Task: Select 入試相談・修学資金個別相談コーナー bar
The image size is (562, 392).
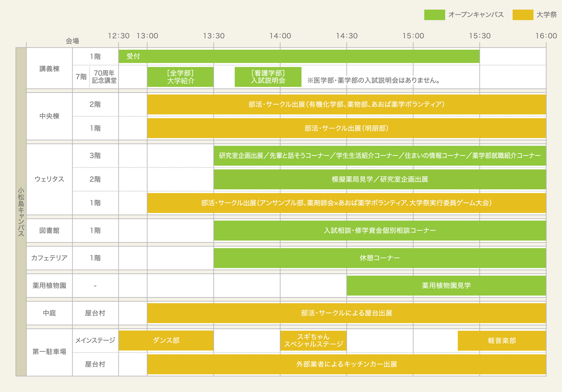Action: point(380,230)
